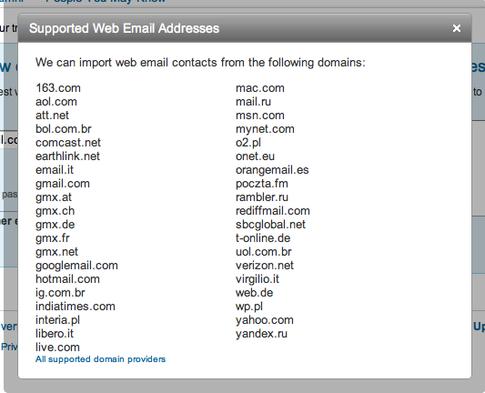Click the gmail.com domain entry

(x=63, y=184)
